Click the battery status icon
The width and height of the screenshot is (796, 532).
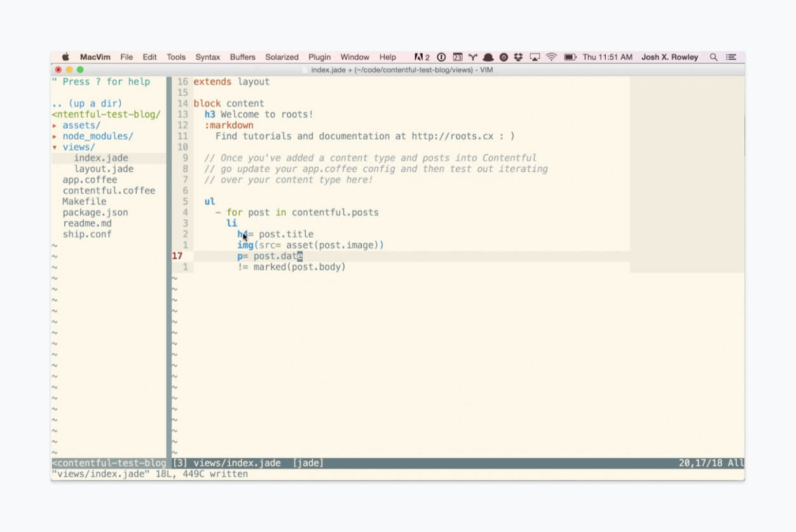click(x=570, y=57)
